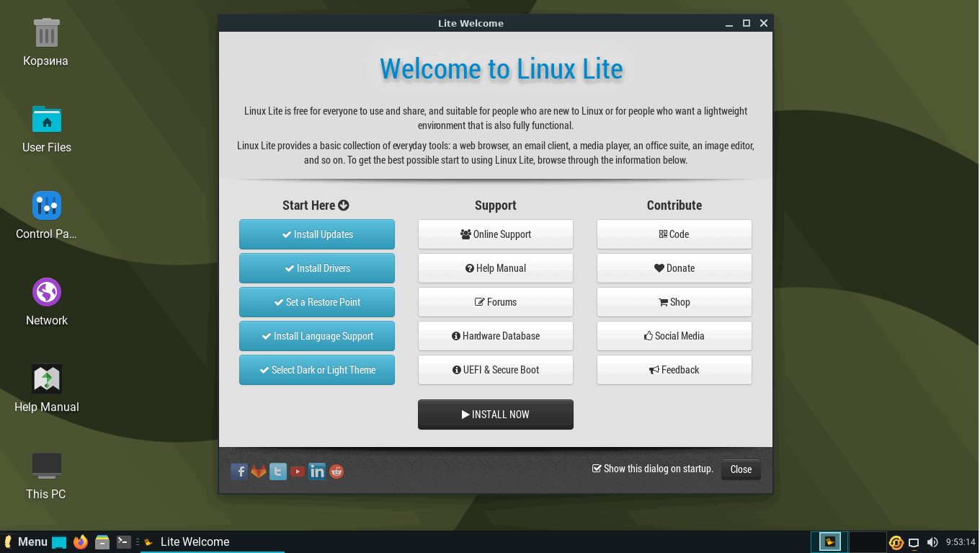Screen dimensions: 980x553
Task: Click the teal show desktop taskbar icon
Action: pyautogui.click(x=59, y=542)
